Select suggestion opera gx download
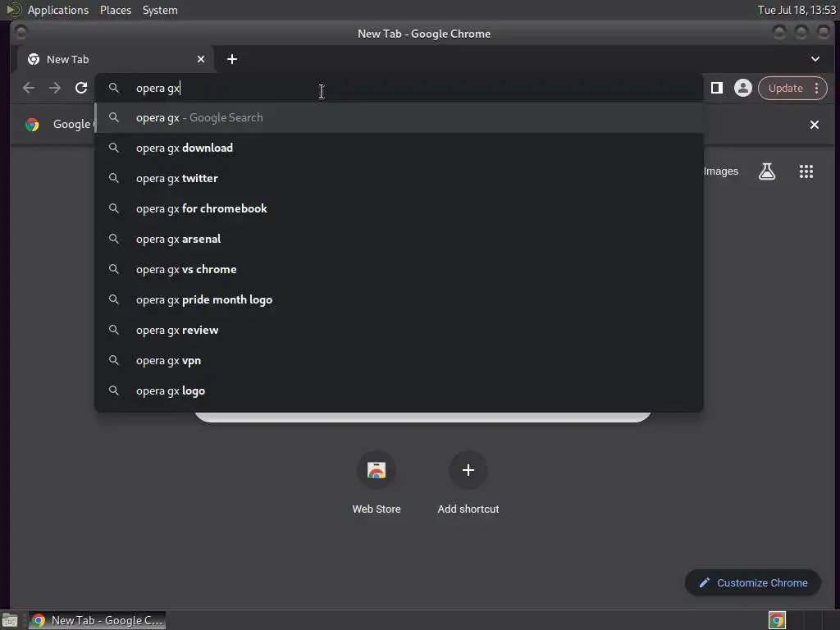 pyautogui.click(x=399, y=148)
